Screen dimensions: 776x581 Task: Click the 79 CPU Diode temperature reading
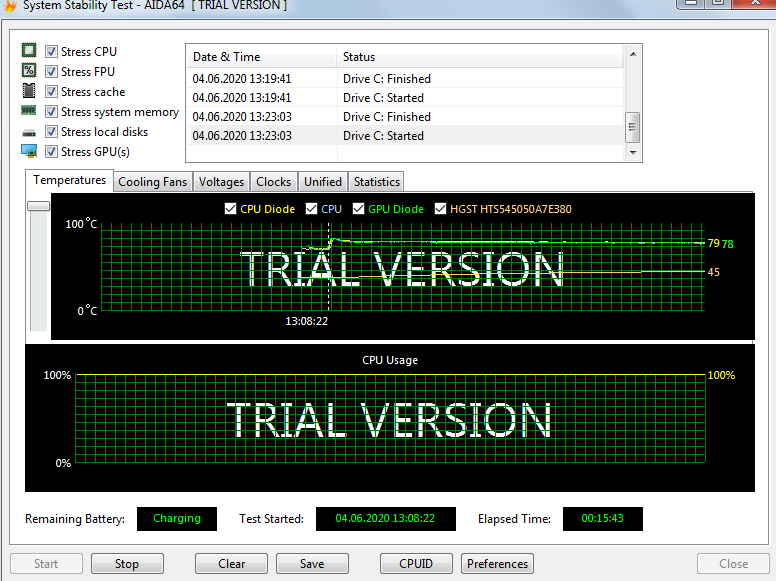(x=714, y=243)
